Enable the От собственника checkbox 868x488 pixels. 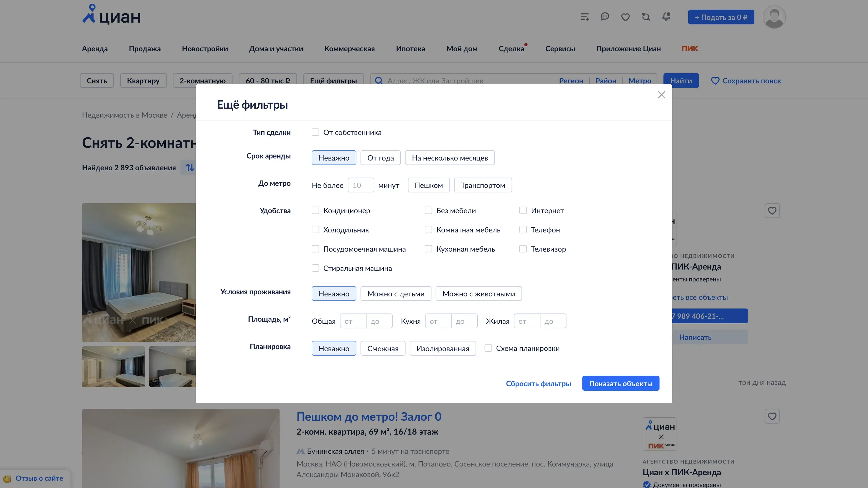[315, 132]
